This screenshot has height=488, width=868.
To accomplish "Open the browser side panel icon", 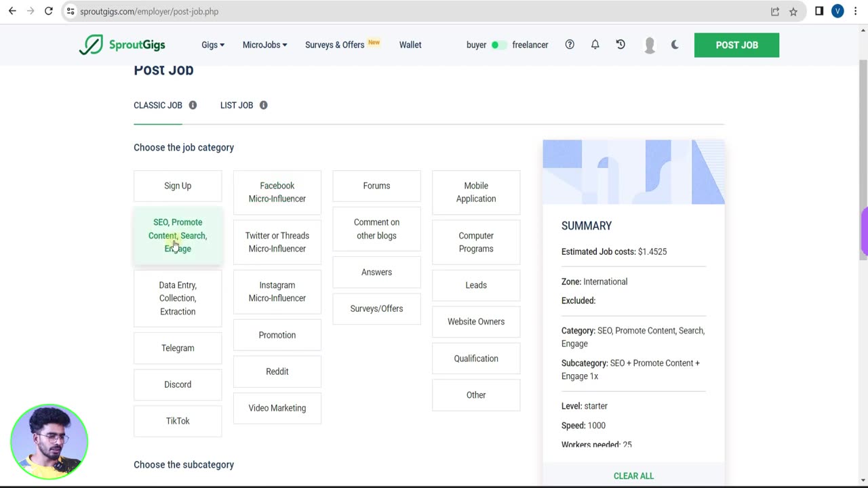I will click(819, 12).
